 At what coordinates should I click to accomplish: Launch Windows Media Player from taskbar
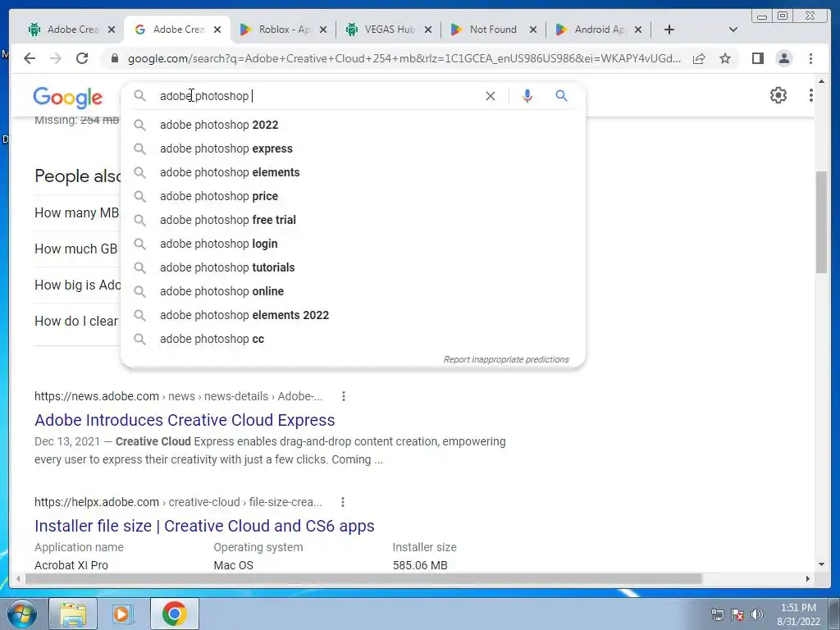pyautogui.click(x=123, y=614)
